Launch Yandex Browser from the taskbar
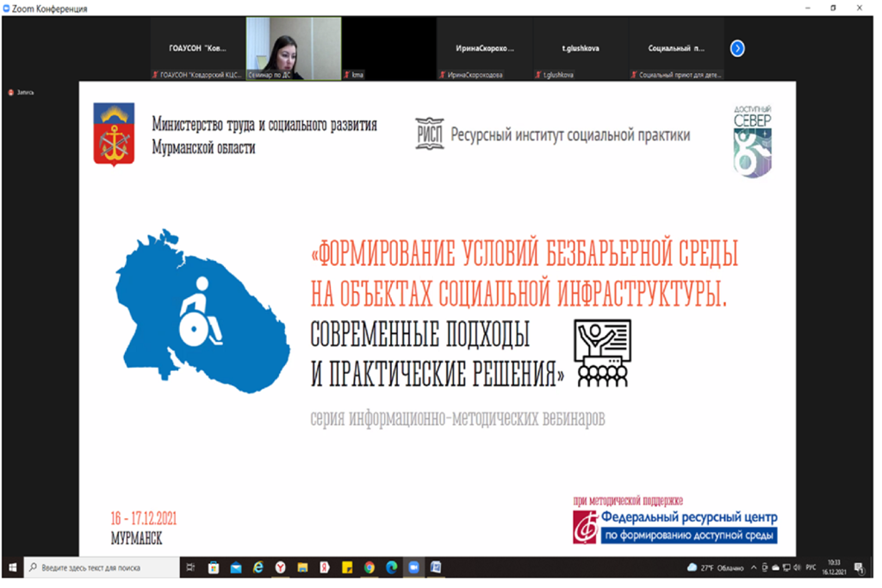Viewport: 882px width, 588px height. pyautogui.click(x=280, y=567)
